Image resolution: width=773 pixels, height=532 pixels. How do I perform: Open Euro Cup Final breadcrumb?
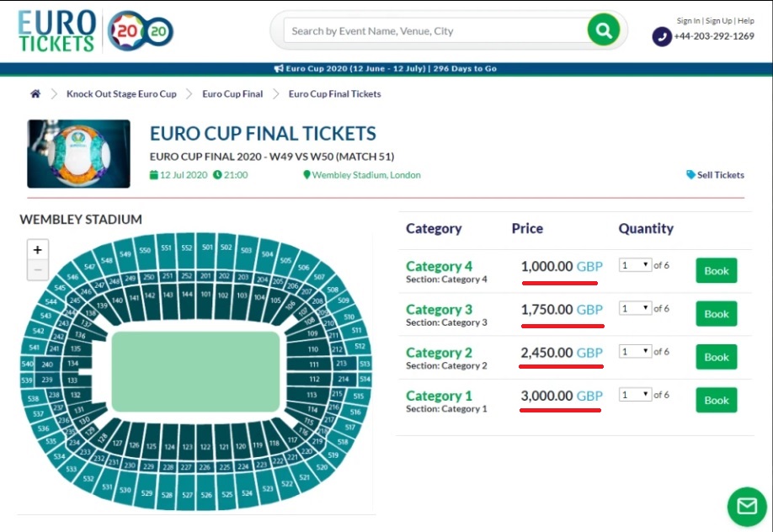[232, 93]
